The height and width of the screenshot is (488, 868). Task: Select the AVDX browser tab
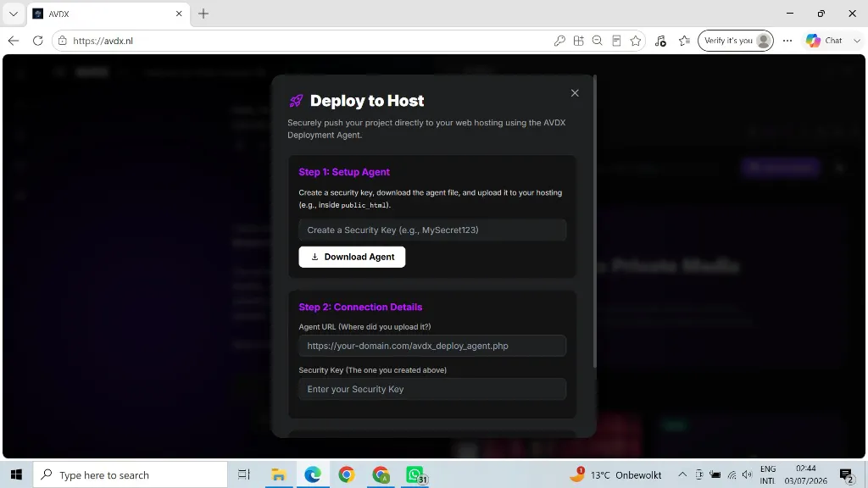click(108, 14)
